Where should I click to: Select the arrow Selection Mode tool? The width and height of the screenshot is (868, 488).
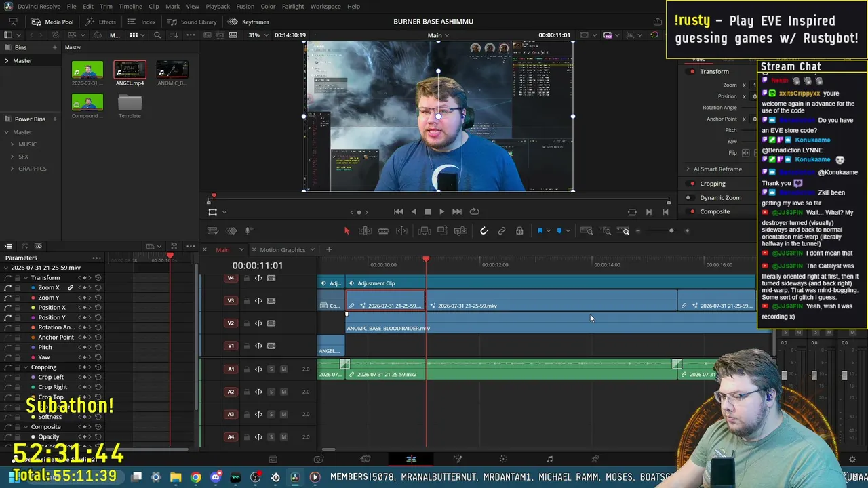tap(347, 231)
